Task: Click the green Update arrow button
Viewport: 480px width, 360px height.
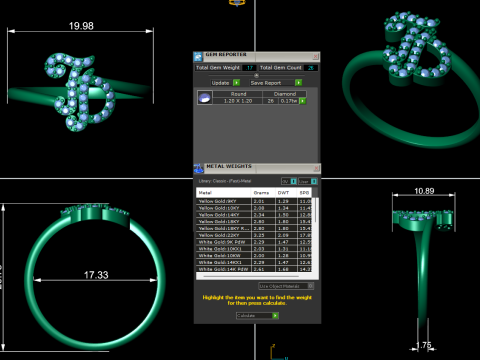Action: (x=236, y=83)
